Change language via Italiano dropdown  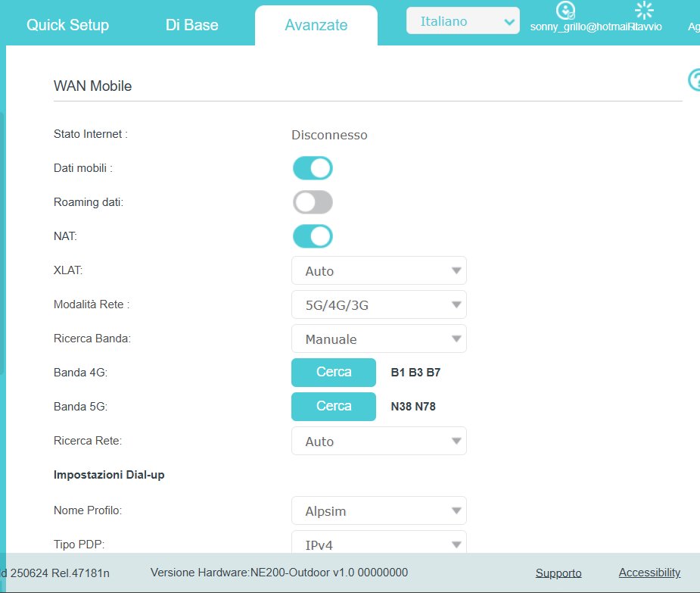point(462,21)
